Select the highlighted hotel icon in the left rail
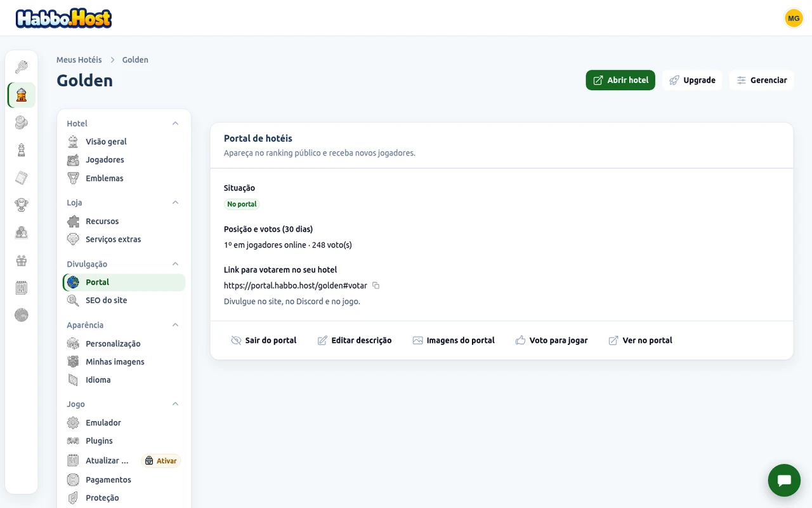Screen dimensions: 812x508 22,95
